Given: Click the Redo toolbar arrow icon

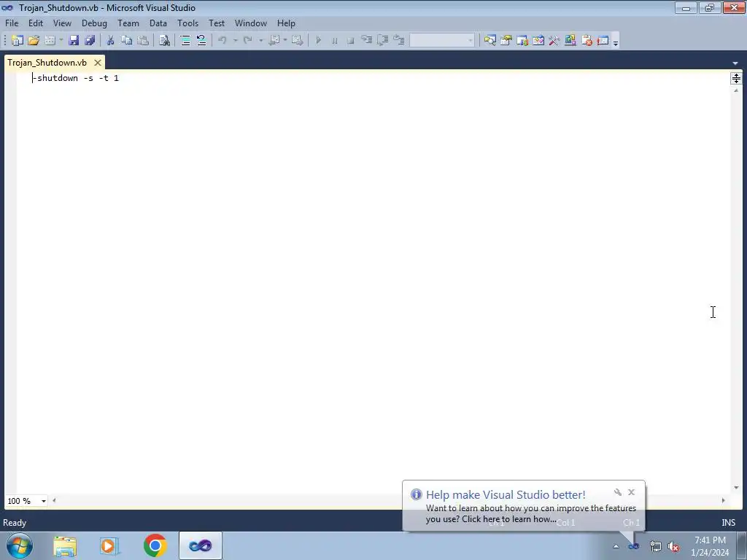Looking at the screenshot, I should tap(248, 41).
